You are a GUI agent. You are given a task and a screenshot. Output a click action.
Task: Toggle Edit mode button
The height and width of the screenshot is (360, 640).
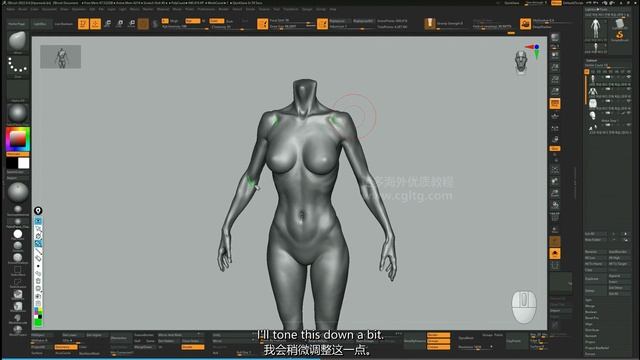pos(83,24)
